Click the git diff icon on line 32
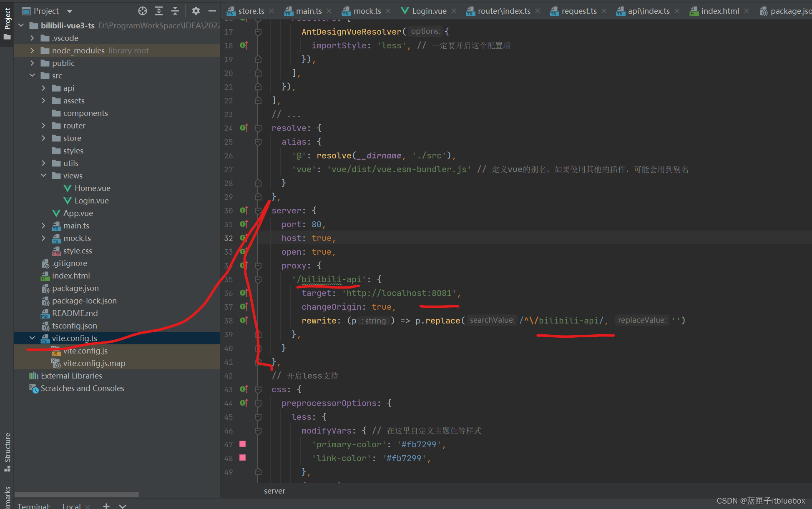This screenshot has height=509, width=812. click(242, 238)
